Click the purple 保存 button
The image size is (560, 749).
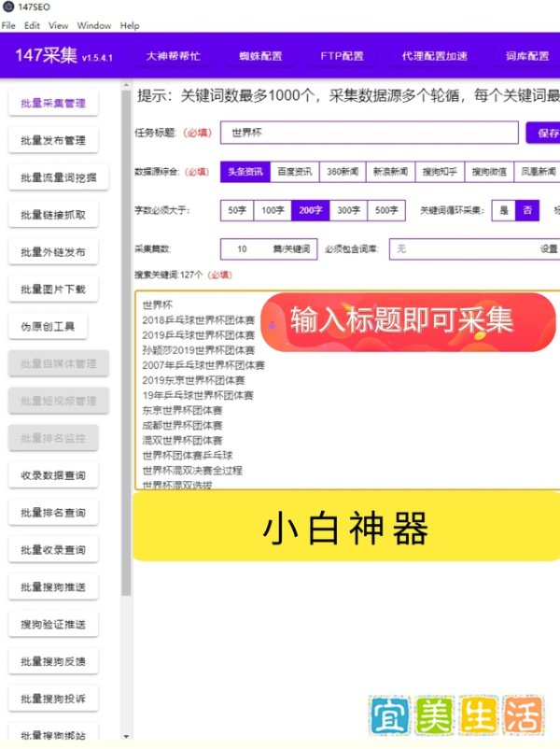tap(544, 133)
